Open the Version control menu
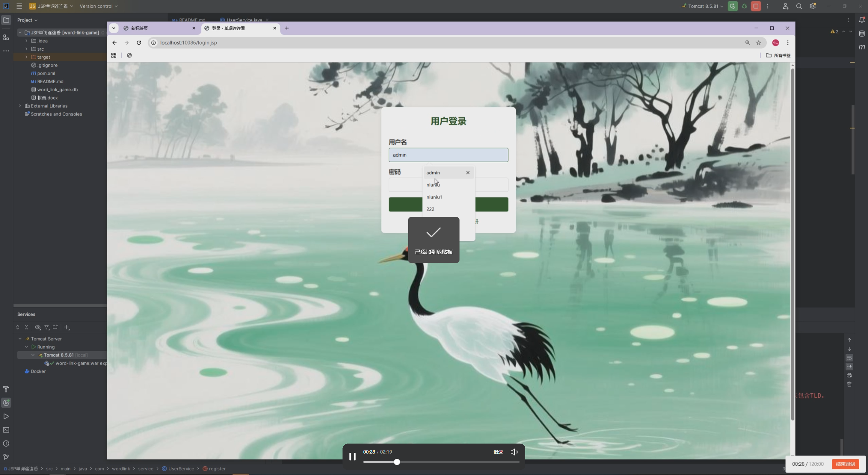Image resolution: width=868 pixels, height=475 pixels. [99, 6]
